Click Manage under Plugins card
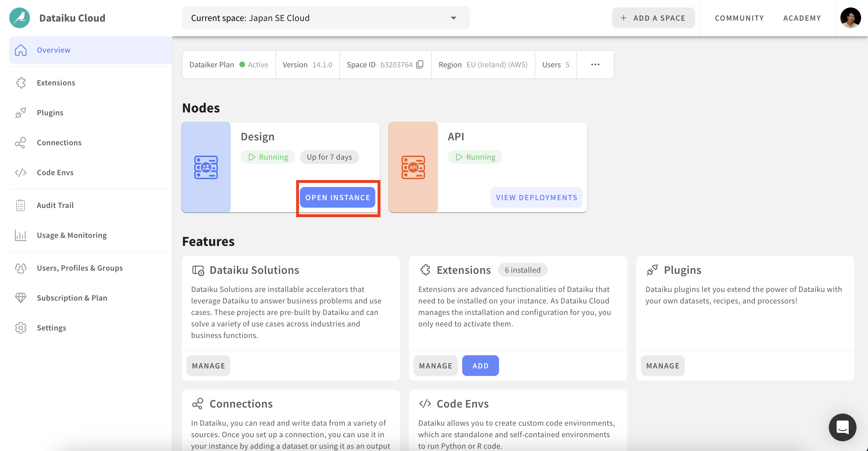This screenshot has height=451, width=868. (x=663, y=366)
